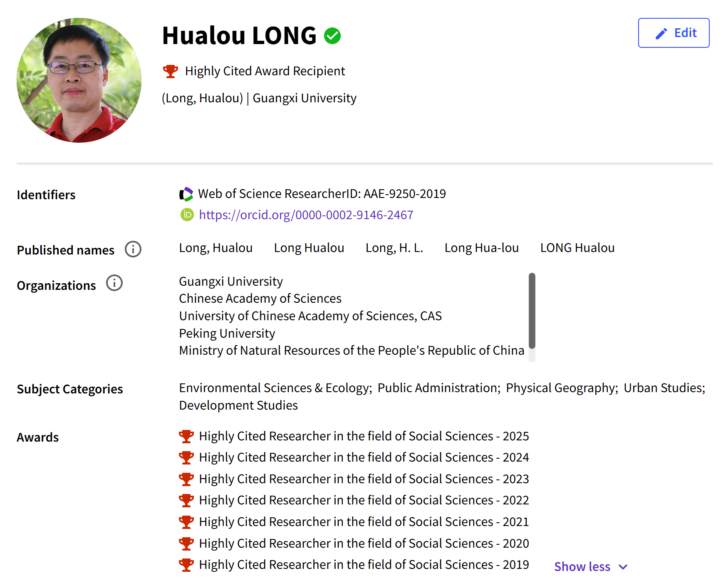This screenshot has height=578, width=728.
Task: Collapse awards list with Show less
Action: tap(582, 566)
